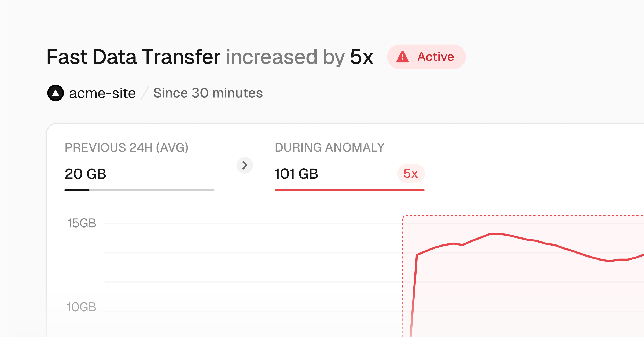
Task: Click the red During Anomaly usage bar
Action: 349,190
